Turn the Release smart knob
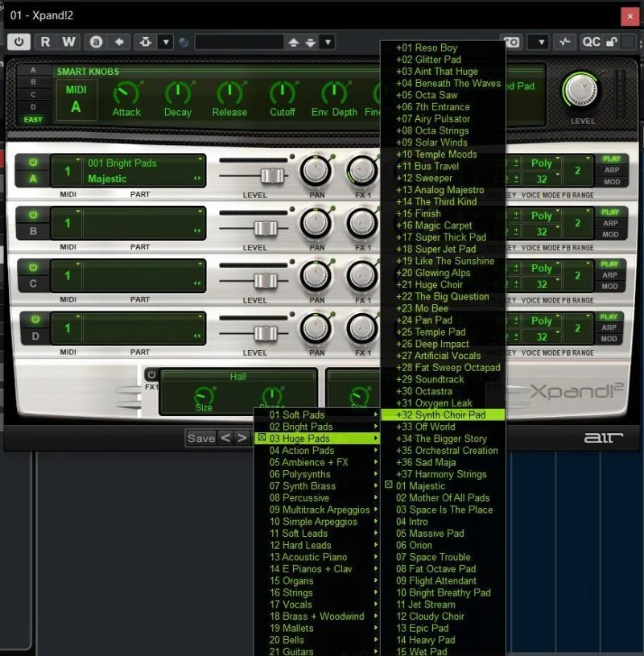 (229, 93)
